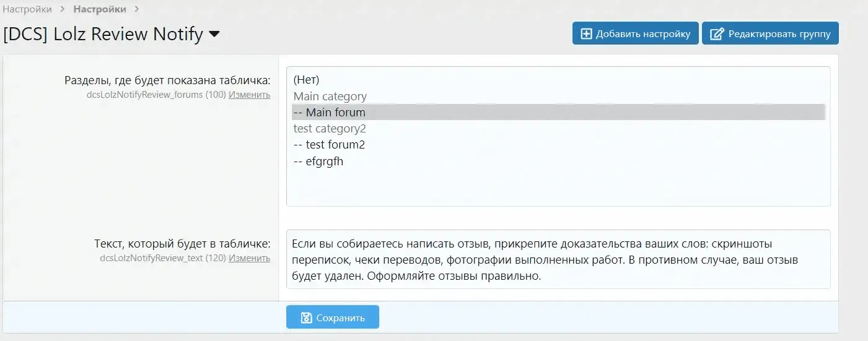Click the [DCS] Lolz Review Notify title

[x=103, y=35]
